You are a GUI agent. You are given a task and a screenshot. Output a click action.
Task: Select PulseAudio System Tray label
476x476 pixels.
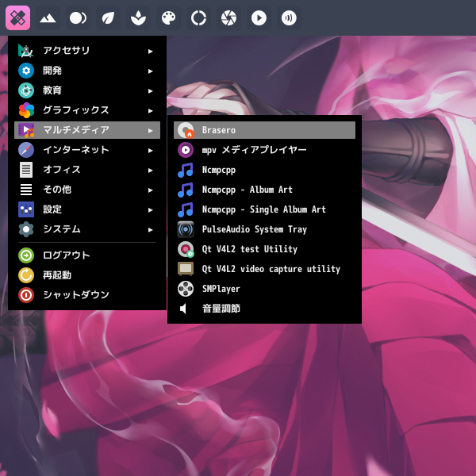coord(255,229)
